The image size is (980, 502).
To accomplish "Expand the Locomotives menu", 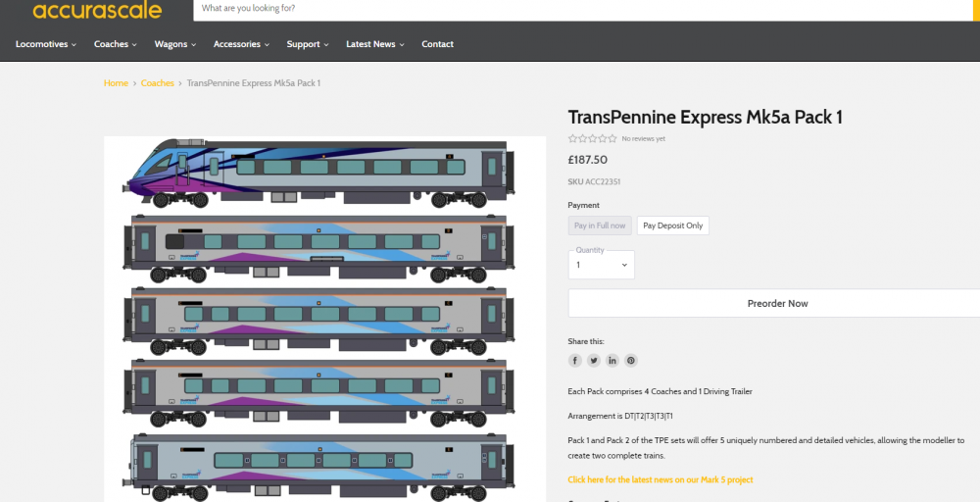I will (46, 44).
